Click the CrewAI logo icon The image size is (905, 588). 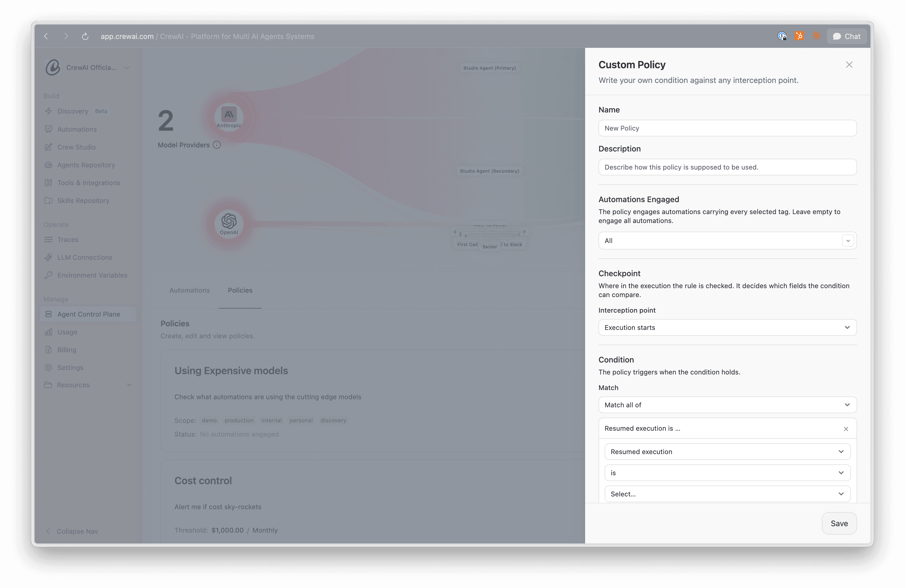tap(53, 67)
